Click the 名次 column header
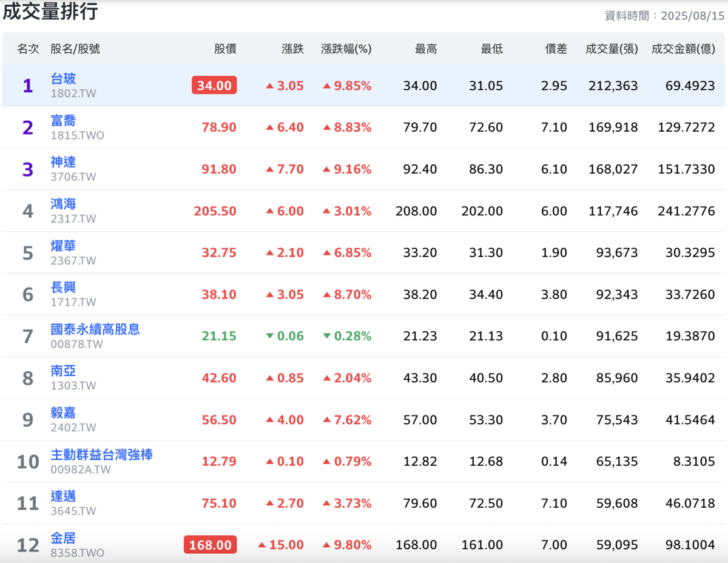Screen dimensions: 728x563 click(x=28, y=49)
